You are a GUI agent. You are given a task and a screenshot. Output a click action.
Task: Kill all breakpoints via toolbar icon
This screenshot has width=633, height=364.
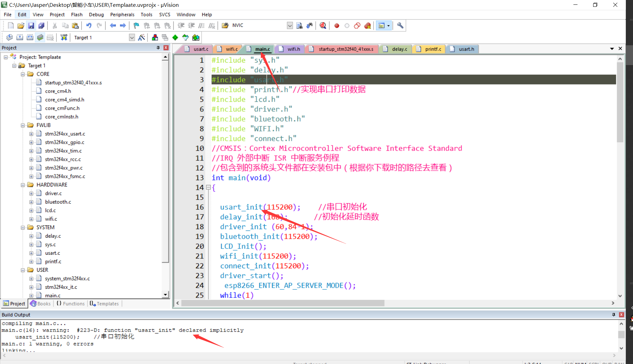tap(367, 26)
